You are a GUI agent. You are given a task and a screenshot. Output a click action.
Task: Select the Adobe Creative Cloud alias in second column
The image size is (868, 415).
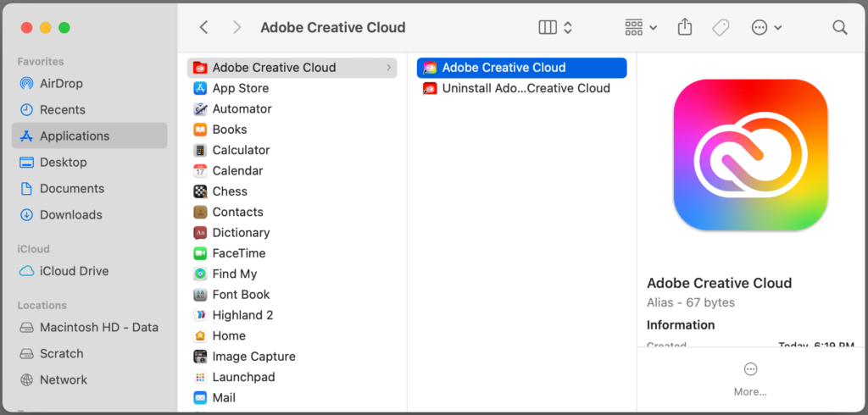coord(521,68)
